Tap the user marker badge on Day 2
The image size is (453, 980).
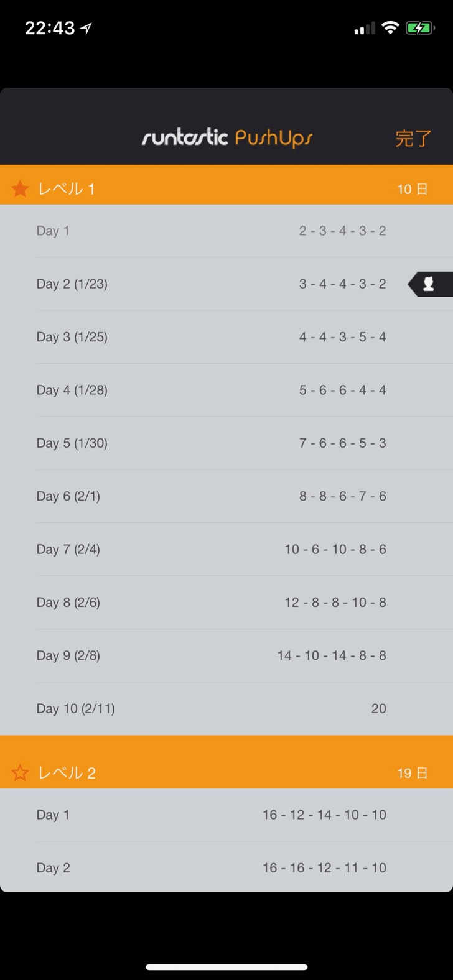pos(430,284)
